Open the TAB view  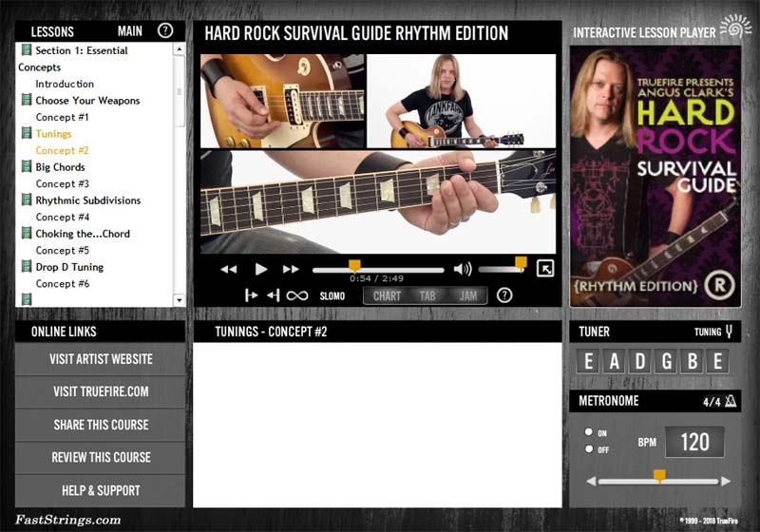point(427,296)
